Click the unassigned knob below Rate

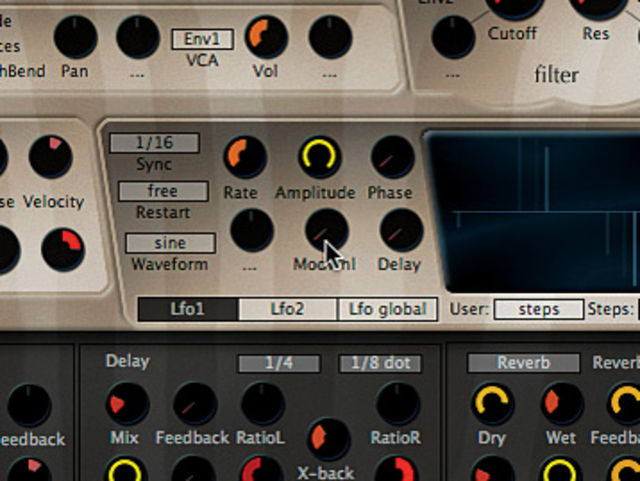coord(252,230)
